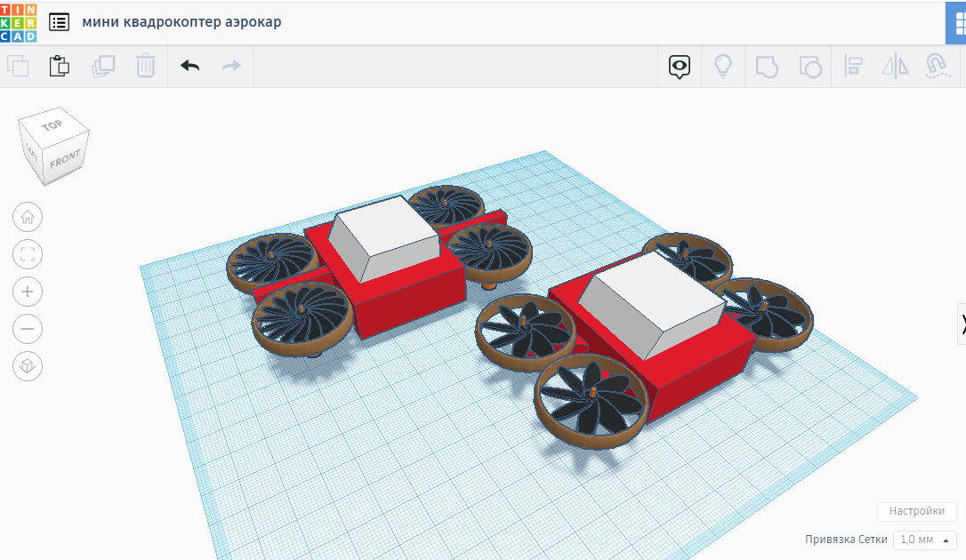Open the Настройки grid settings button
The image size is (966, 560).
click(917, 511)
